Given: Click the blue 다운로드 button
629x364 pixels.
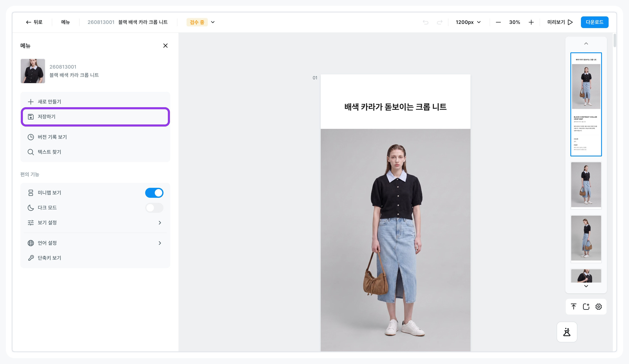Looking at the screenshot, I should tap(594, 22).
